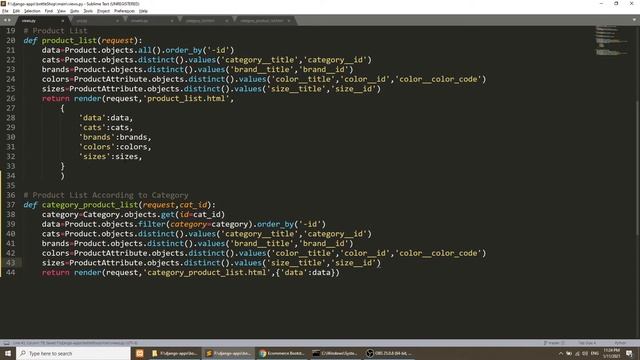The image size is (640, 360).
Task: Open the Sublime Text taskbar button
Action: 229,353
